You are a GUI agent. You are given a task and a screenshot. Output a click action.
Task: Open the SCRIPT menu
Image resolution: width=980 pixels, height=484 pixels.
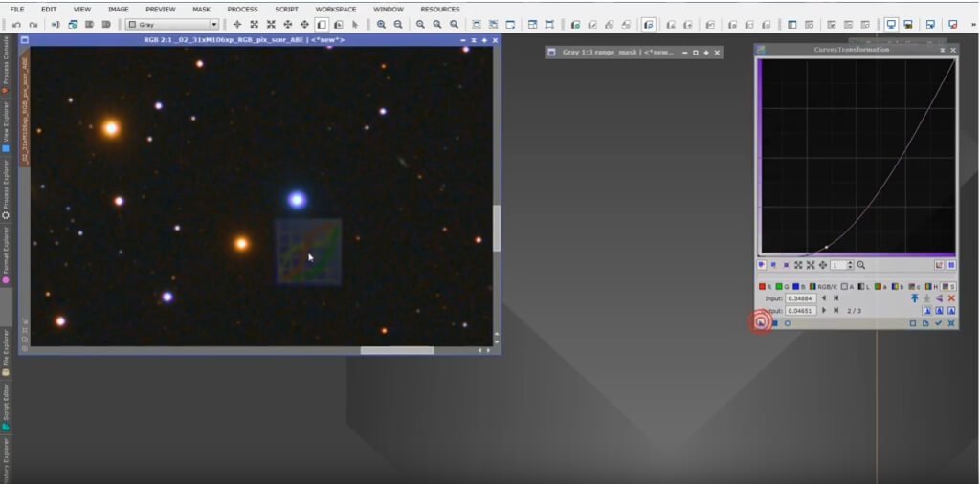286,10
